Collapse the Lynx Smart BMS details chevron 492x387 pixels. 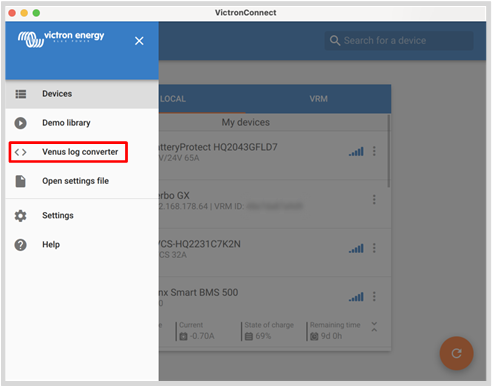point(374,327)
